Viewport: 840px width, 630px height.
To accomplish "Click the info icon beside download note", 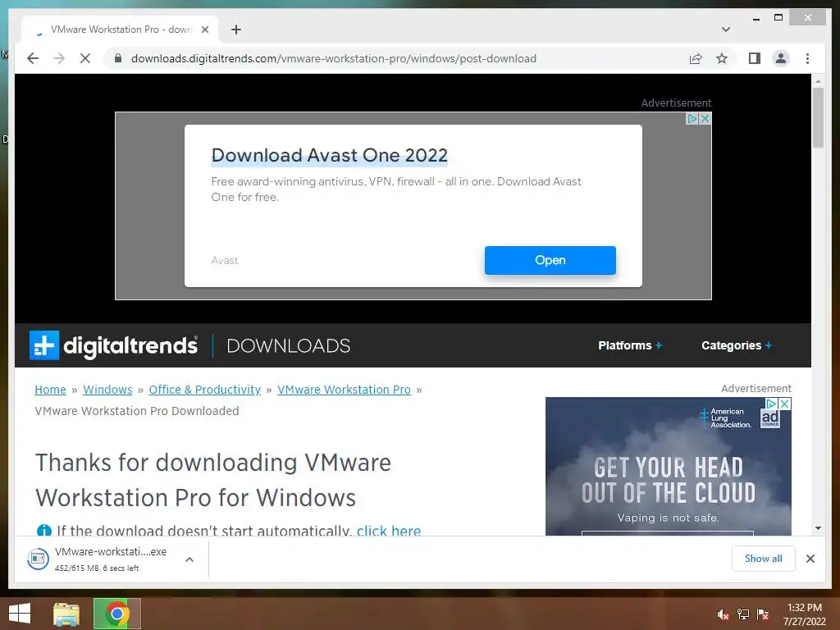I will coord(44,531).
